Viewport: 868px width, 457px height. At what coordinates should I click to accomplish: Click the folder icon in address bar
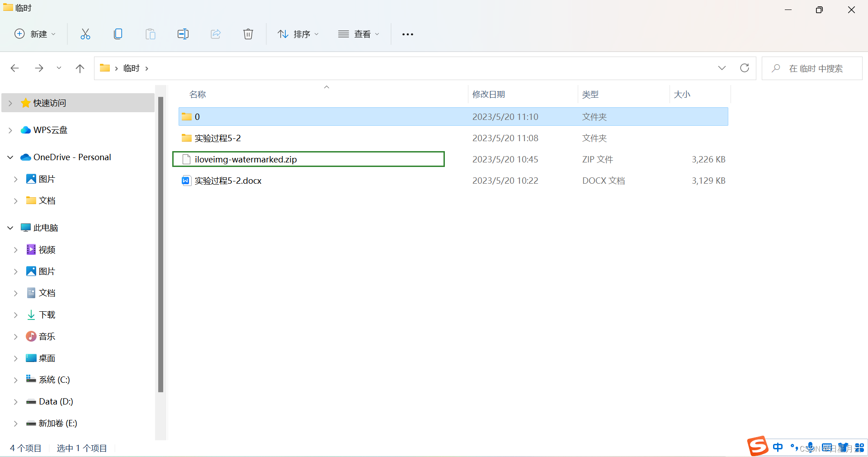click(x=105, y=68)
